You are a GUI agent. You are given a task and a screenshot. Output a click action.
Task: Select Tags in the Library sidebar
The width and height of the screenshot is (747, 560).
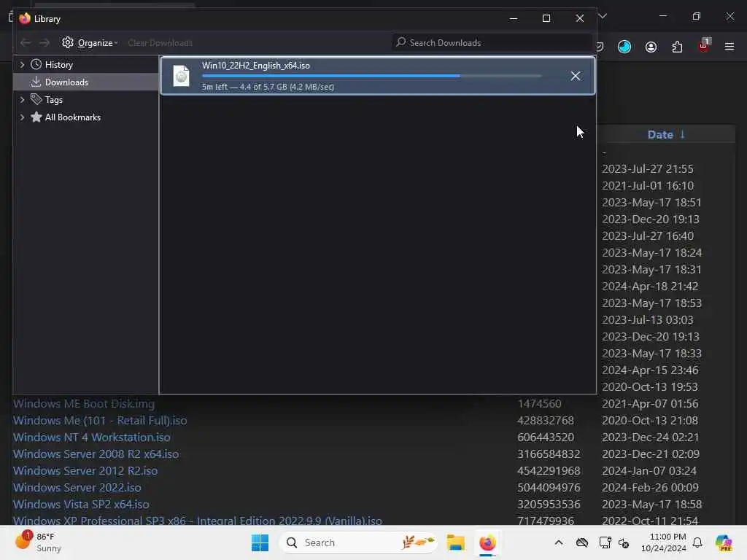click(x=54, y=100)
